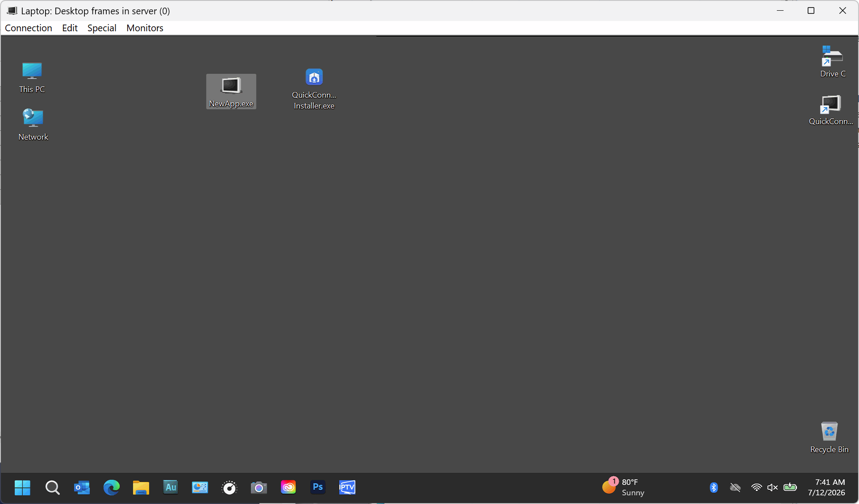
Task: Launch Photoshop from the taskbar
Action: pos(317,487)
